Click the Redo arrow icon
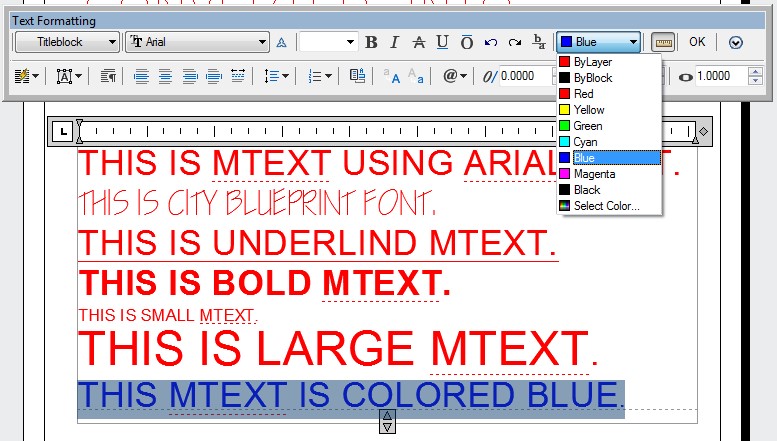Image resolution: width=777 pixels, height=441 pixels. pos(515,42)
